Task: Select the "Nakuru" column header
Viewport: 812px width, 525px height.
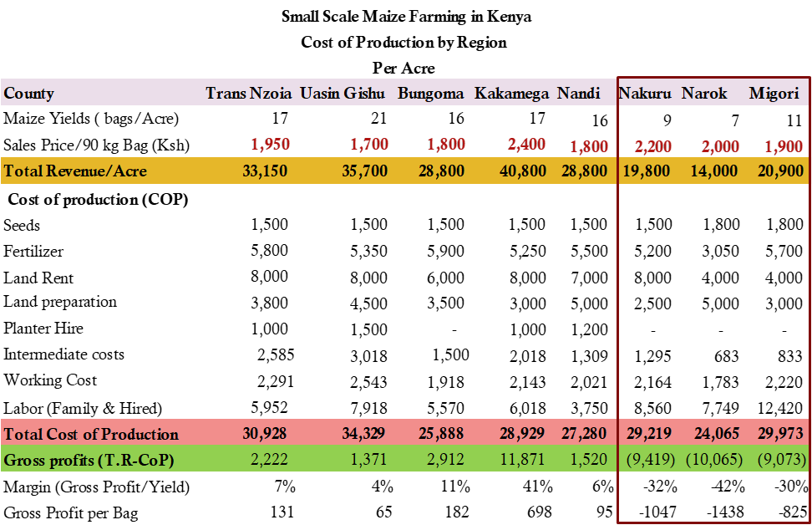Action: 645,94
